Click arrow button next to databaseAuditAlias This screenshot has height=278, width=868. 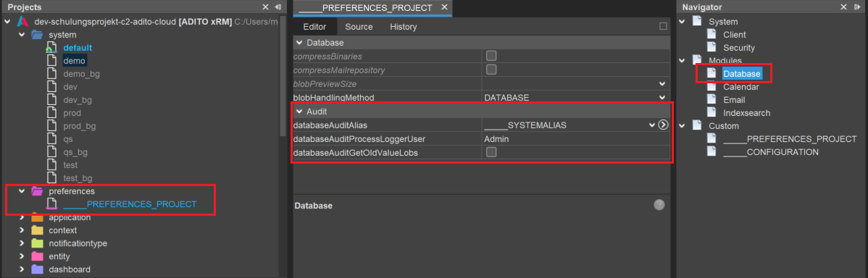(x=663, y=125)
